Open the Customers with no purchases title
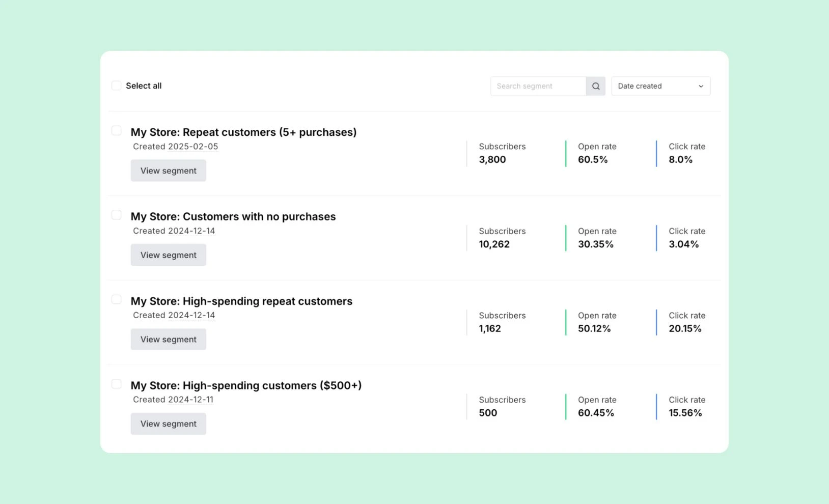Viewport: 829px width, 504px height. pyautogui.click(x=233, y=217)
